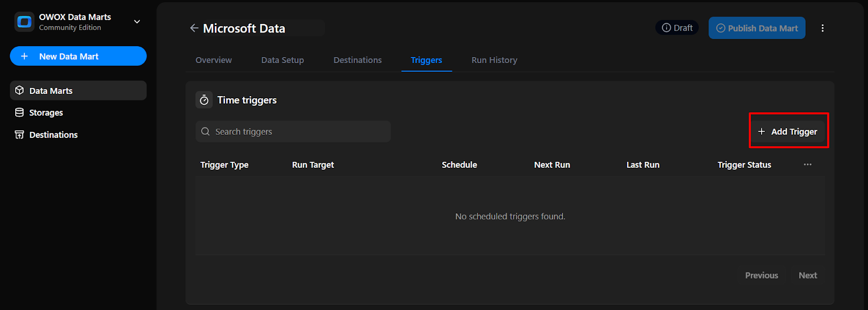Viewport: 868px width, 310px height.
Task: Click the Data Marts cube icon
Action: click(x=20, y=90)
